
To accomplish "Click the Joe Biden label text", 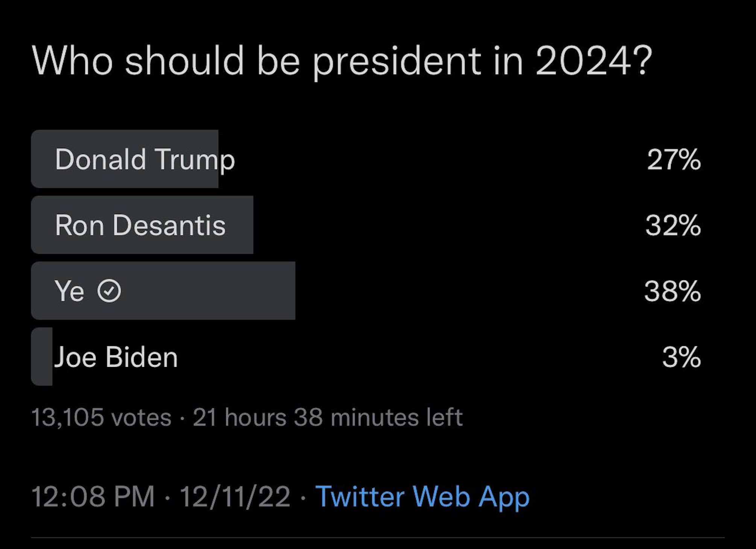I will pyautogui.click(x=116, y=357).
